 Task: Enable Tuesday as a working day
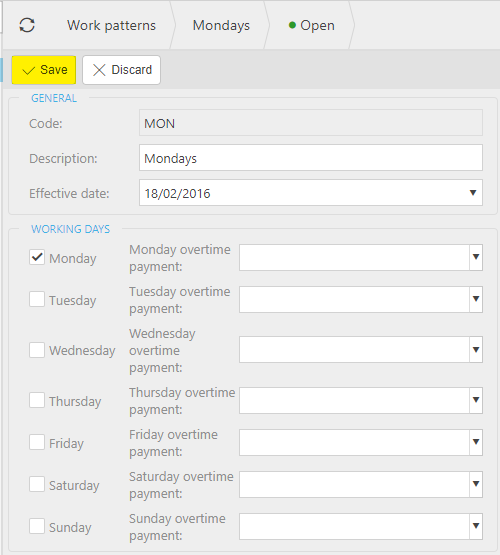tap(37, 299)
